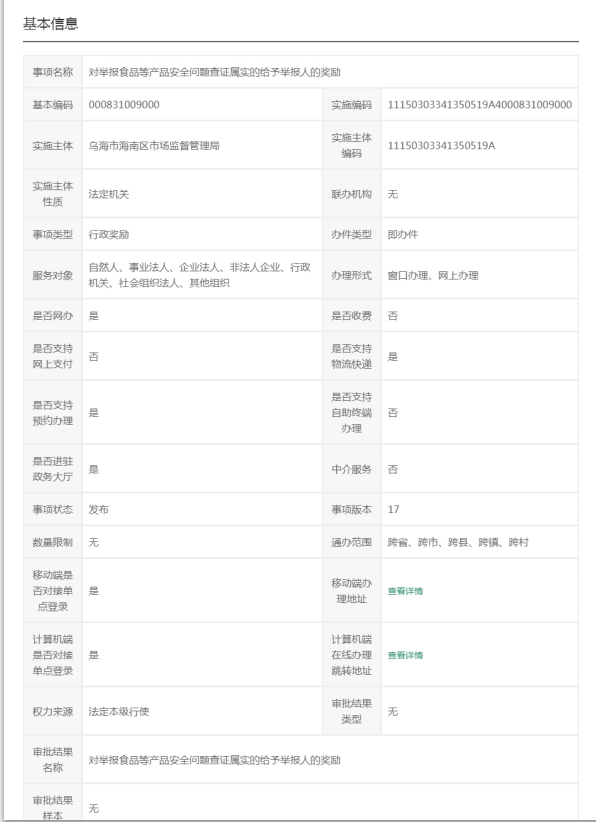
Task: Click the 即办件 办件类型 value
Action: click(403, 234)
